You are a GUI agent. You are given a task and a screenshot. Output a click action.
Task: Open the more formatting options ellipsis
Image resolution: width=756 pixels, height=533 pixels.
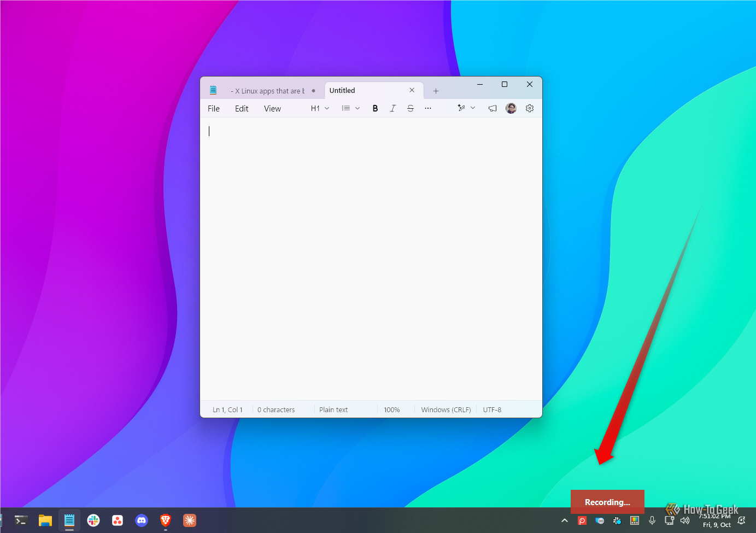[x=428, y=108]
